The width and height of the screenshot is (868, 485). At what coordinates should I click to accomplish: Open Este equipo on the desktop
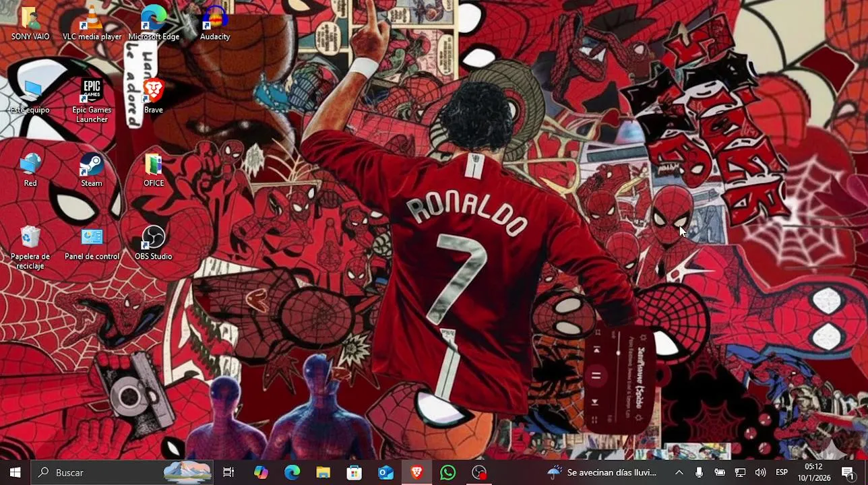tap(30, 96)
